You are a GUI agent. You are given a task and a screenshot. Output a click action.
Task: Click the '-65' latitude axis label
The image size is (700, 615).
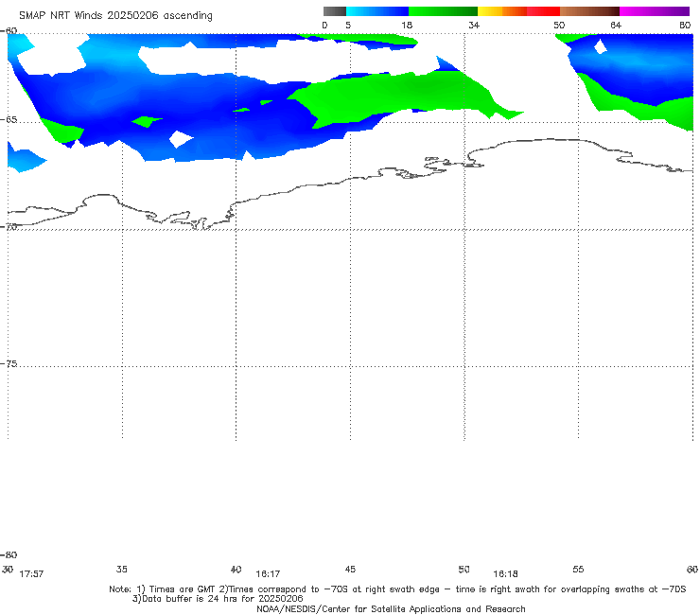(x=9, y=120)
